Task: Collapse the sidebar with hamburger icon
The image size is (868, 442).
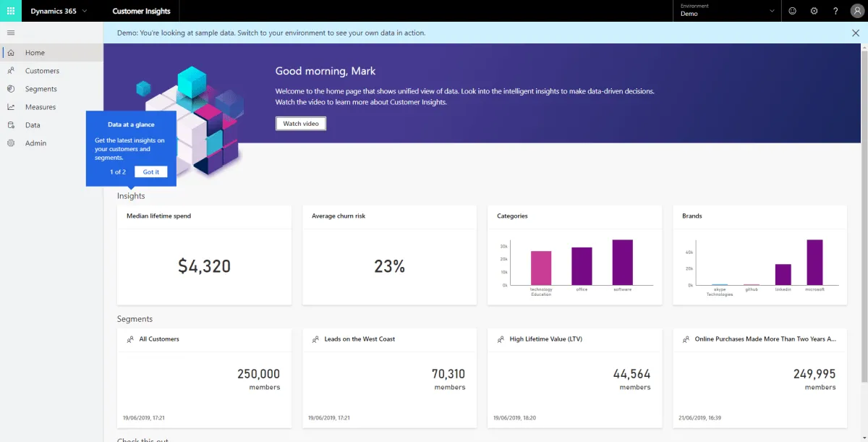Action: click(x=11, y=33)
